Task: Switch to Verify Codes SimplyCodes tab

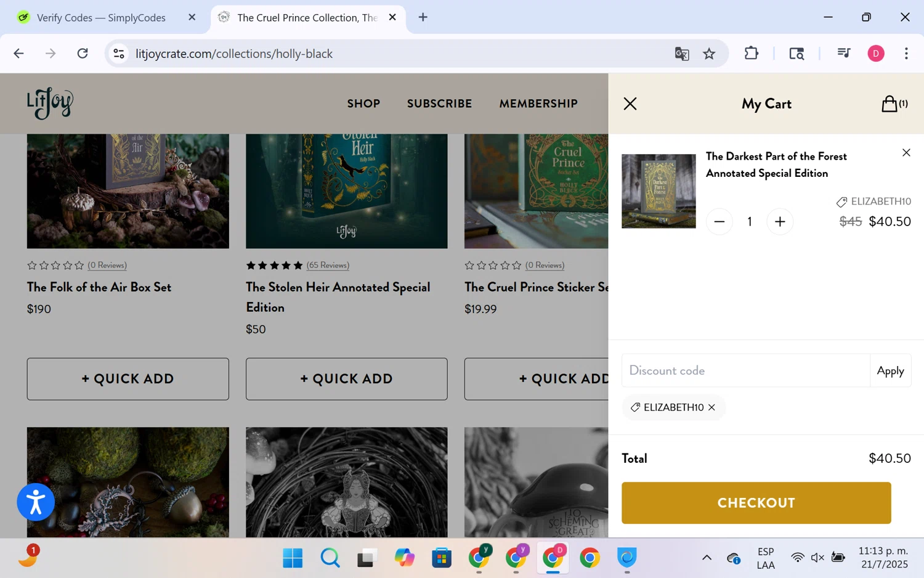Action: (x=101, y=17)
